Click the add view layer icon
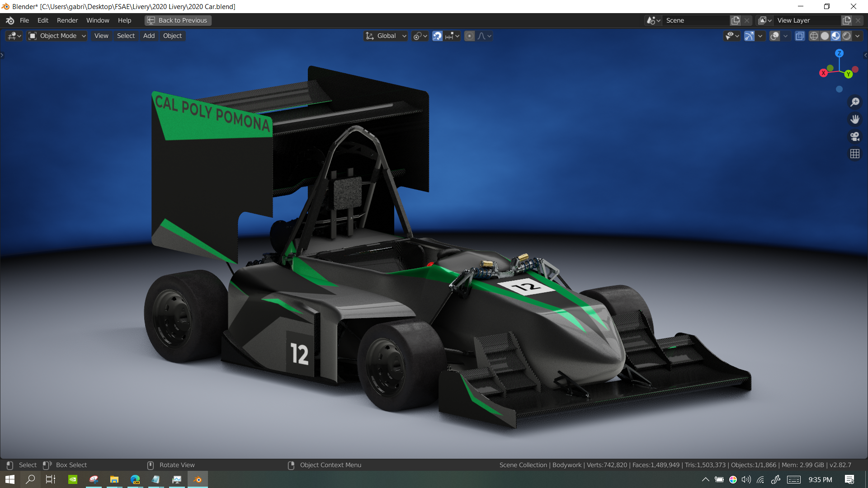868x488 pixels. coord(847,20)
